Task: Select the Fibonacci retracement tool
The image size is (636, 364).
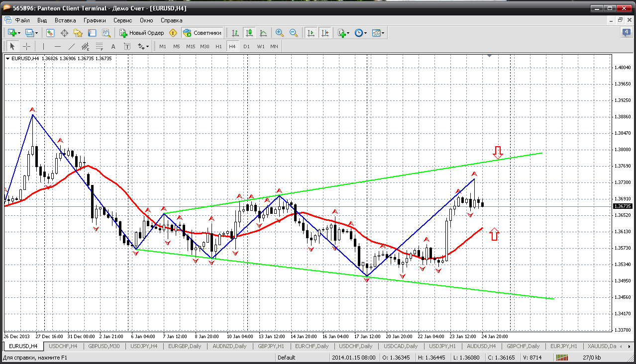Action: pos(99,46)
